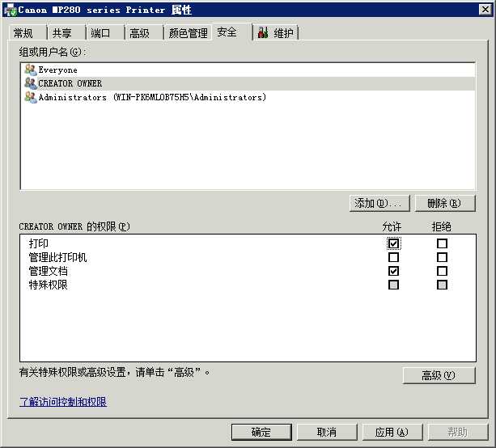The height and width of the screenshot is (448, 496).
Task: Uncheck Allow for 打印 permission
Action: (393, 243)
